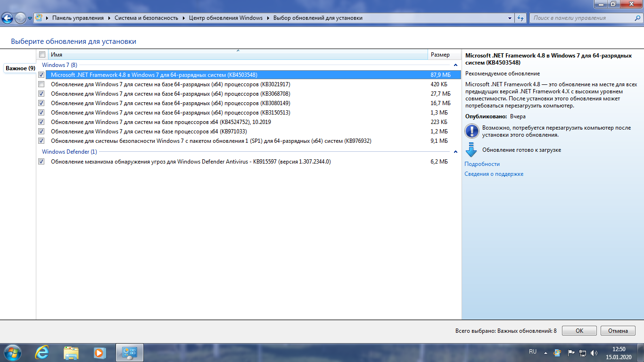Select the Важное (9) tab
The image size is (644, 362).
[20, 68]
